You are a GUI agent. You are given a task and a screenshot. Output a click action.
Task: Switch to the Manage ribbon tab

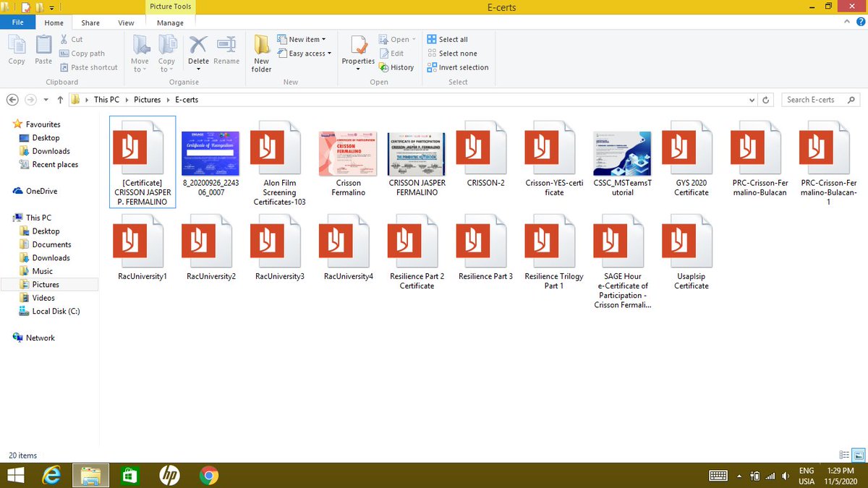pyautogui.click(x=170, y=23)
